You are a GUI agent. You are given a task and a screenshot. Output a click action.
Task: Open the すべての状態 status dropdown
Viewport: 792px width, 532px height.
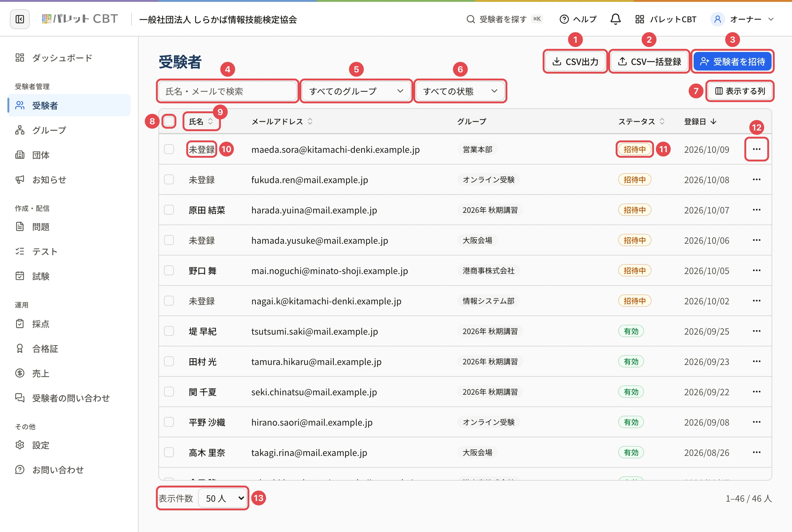coord(460,91)
